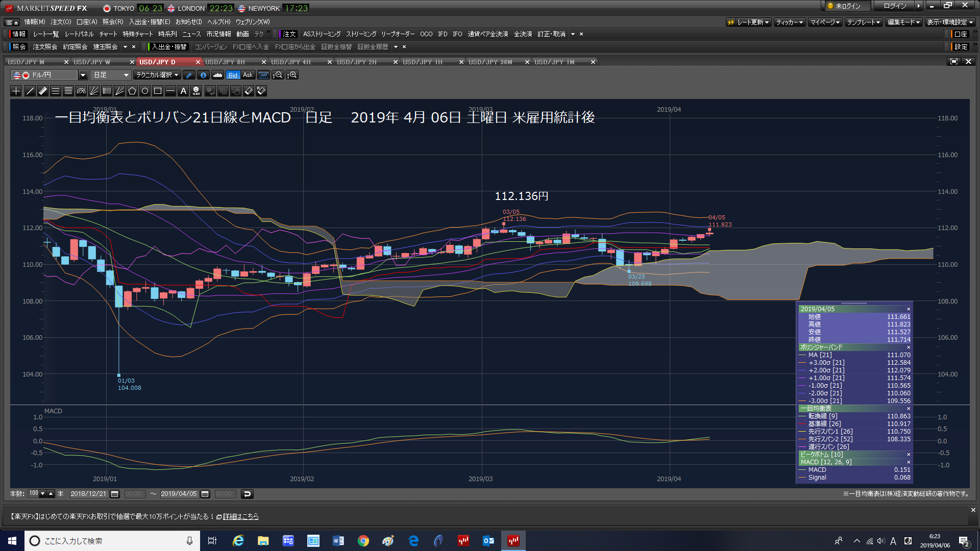Viewport: 980px width, 551px height.
Task: Select the horizontal line drawing tool
Action: click(x=170, y=91)
